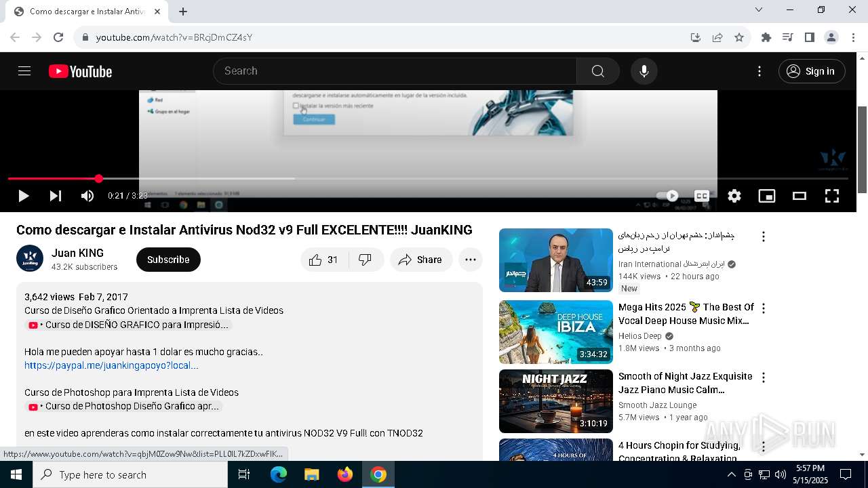This screenshot has height=488, width=868.
Task: Open Curso de DISEÑO GRAFICO playlist link
Action: (128, 325)
